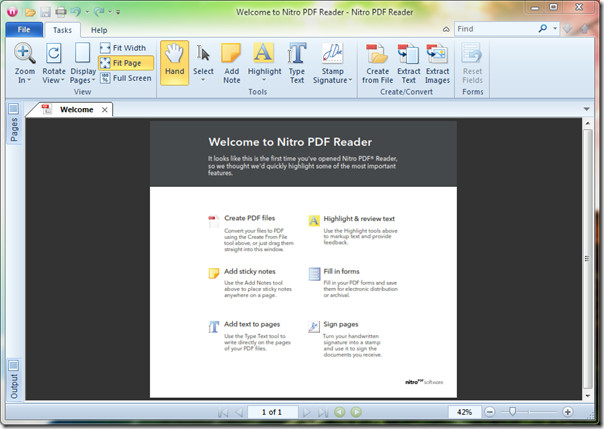604x429 pixels.
Task: Open the customize quick access toolbar arrow
Action: [x=118, y=12]
